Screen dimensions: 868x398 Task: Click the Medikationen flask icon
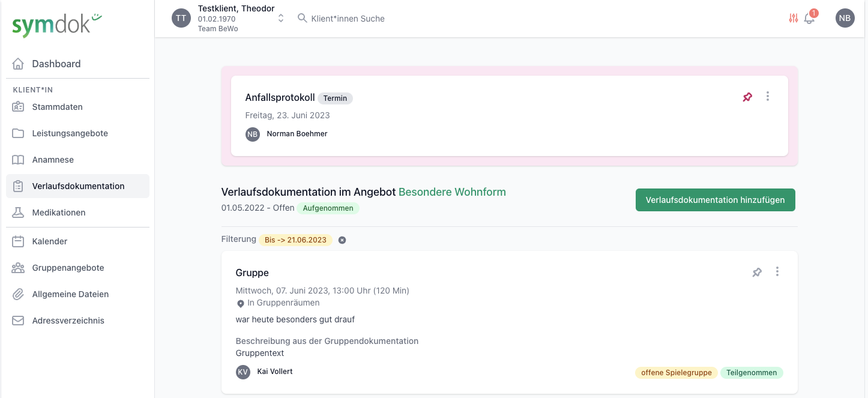coord(18,213)
